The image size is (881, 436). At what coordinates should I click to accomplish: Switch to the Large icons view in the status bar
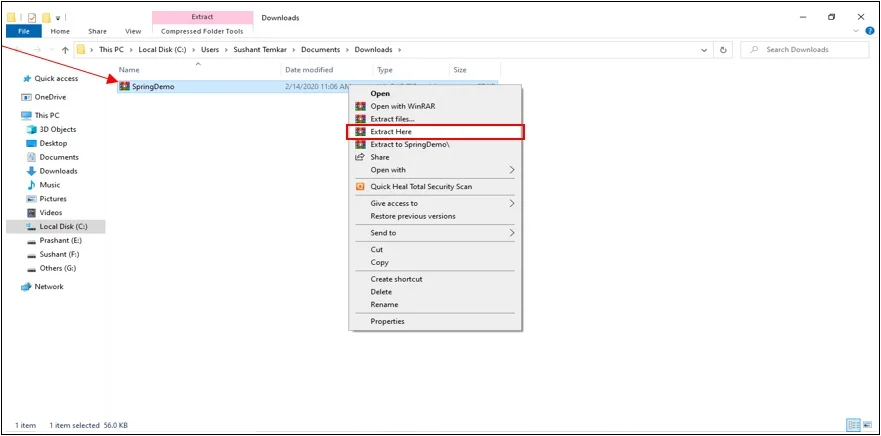coord(868,425)
